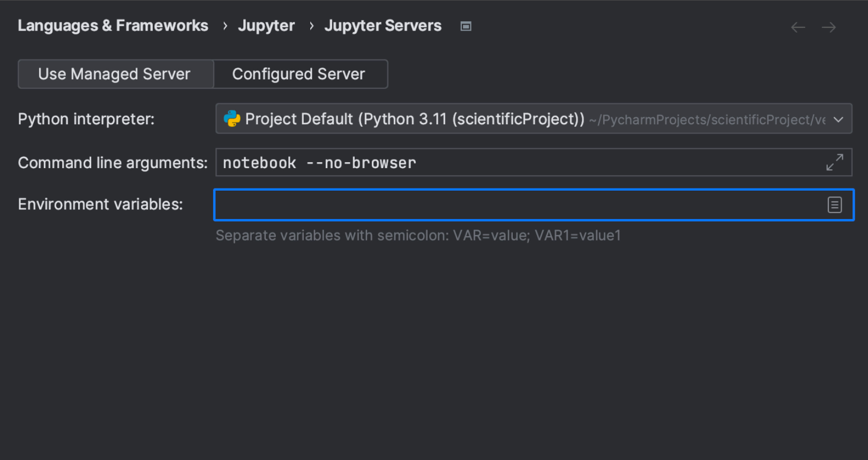Image resolution: width=868 pixels, height=460 pixels.
Task: Focus the Environment variables input field
Action: click(514, 205)
